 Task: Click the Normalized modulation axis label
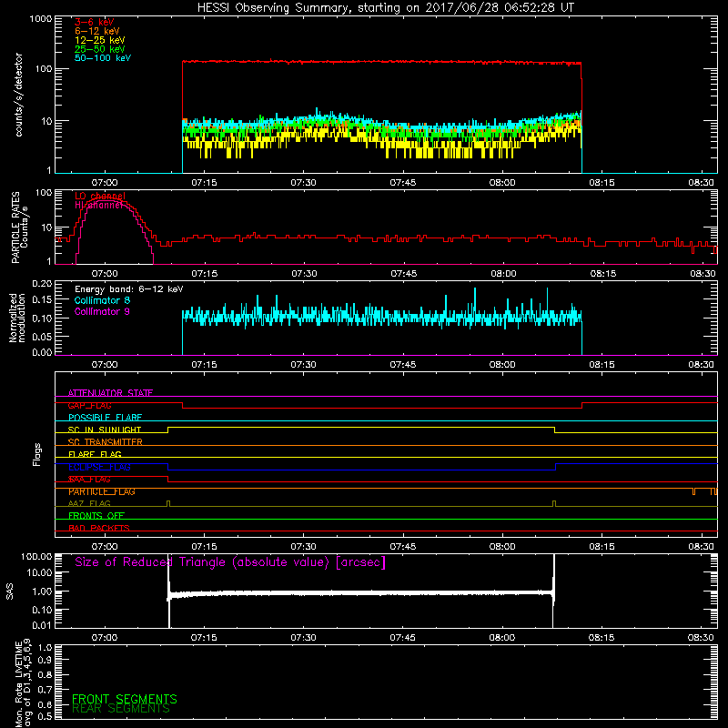point(17,318)
